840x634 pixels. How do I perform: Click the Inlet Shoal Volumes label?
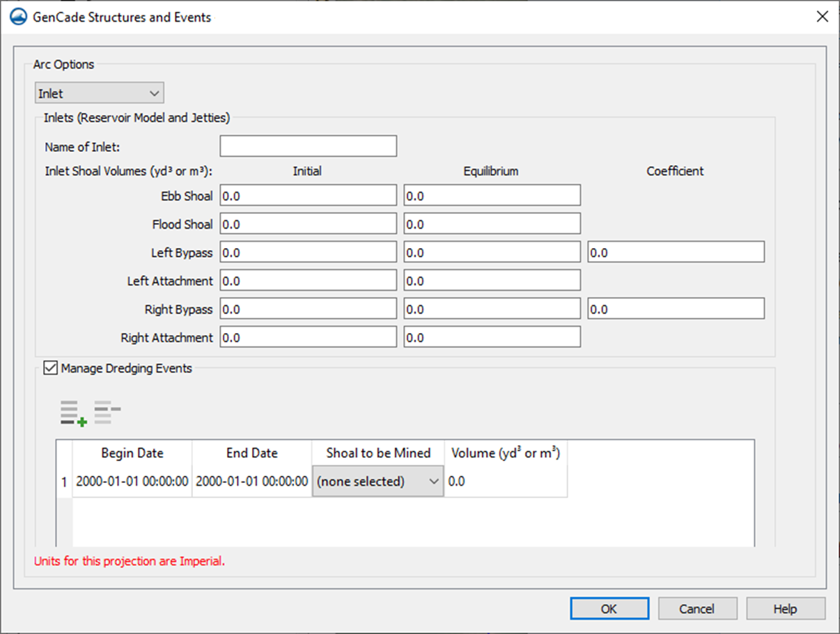coord(129,171)
